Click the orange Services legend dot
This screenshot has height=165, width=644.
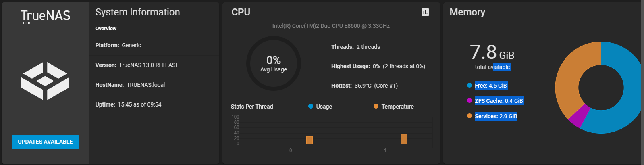point(469,116)
